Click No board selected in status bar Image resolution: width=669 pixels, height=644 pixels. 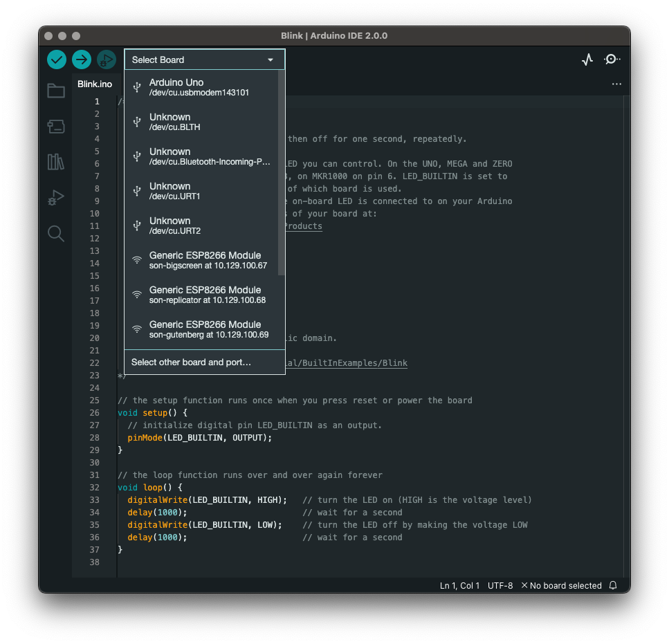[x=562, y=586]
